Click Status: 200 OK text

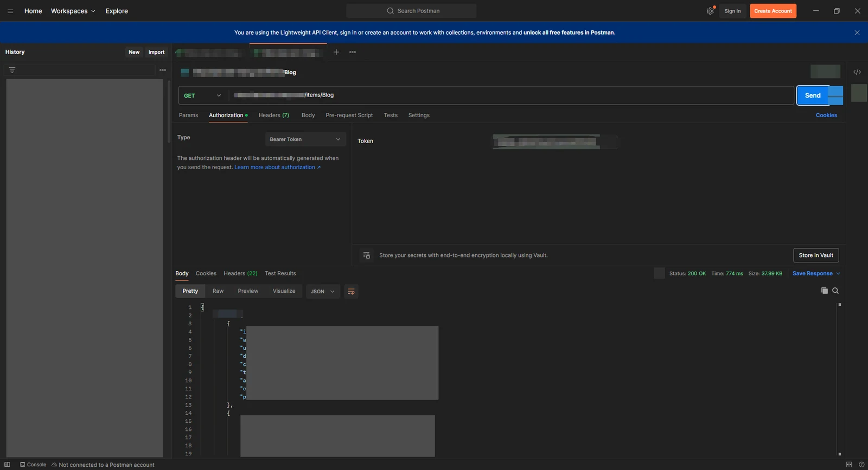pyautogui.click(x=687, y=274)
